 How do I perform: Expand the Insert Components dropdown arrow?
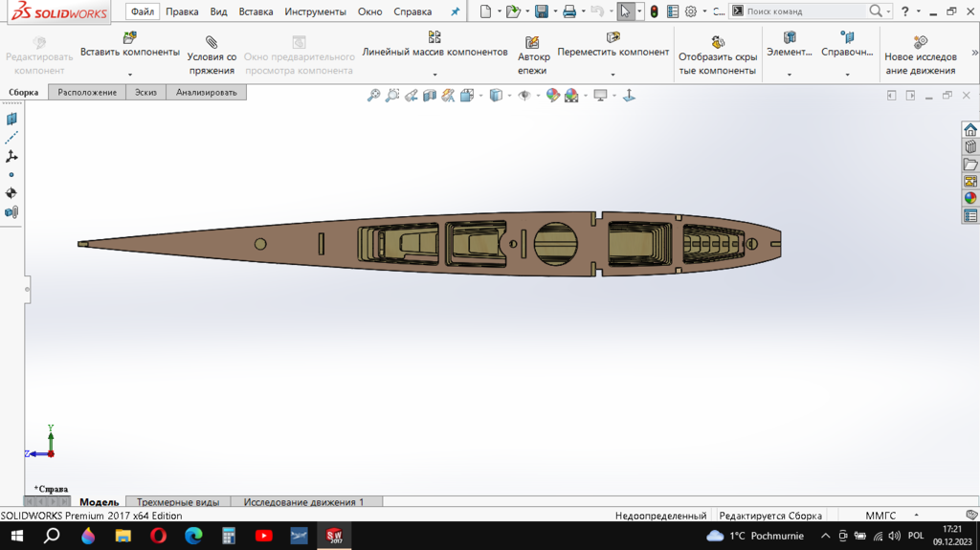click(x=129, y=74)
